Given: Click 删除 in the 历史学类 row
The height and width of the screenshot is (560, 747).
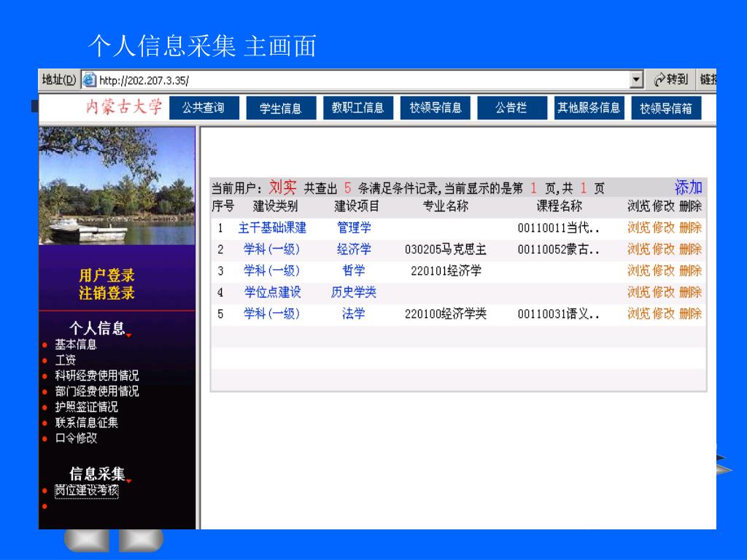Looking at the screenshot, I should [x=690, y=292].
